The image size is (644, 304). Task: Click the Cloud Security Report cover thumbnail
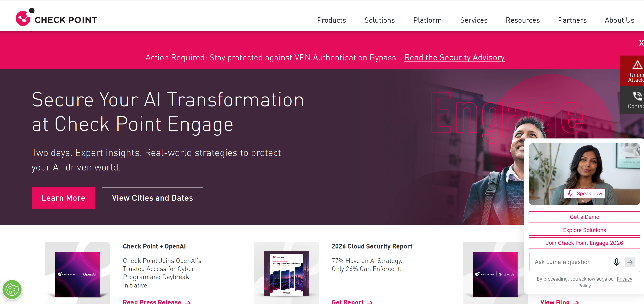(x=286, y=273)
